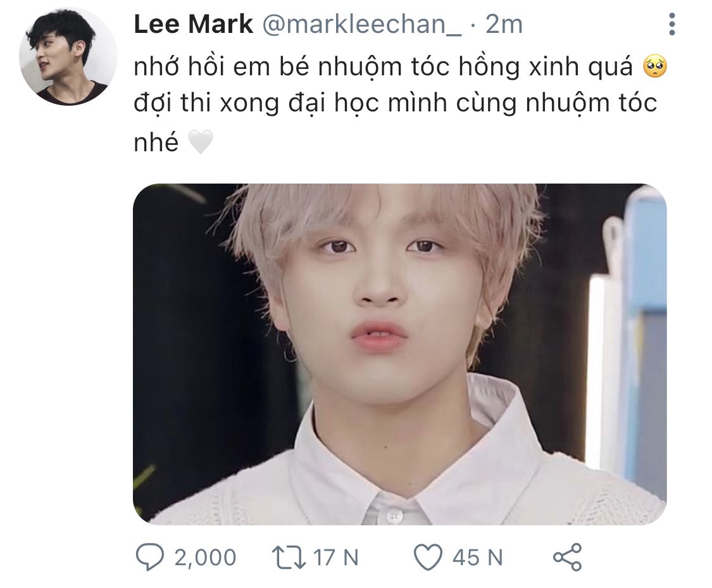This screenshot has height=588, width=712.
Task: Open the Lee Mark display name
Action: click(194, 23)
